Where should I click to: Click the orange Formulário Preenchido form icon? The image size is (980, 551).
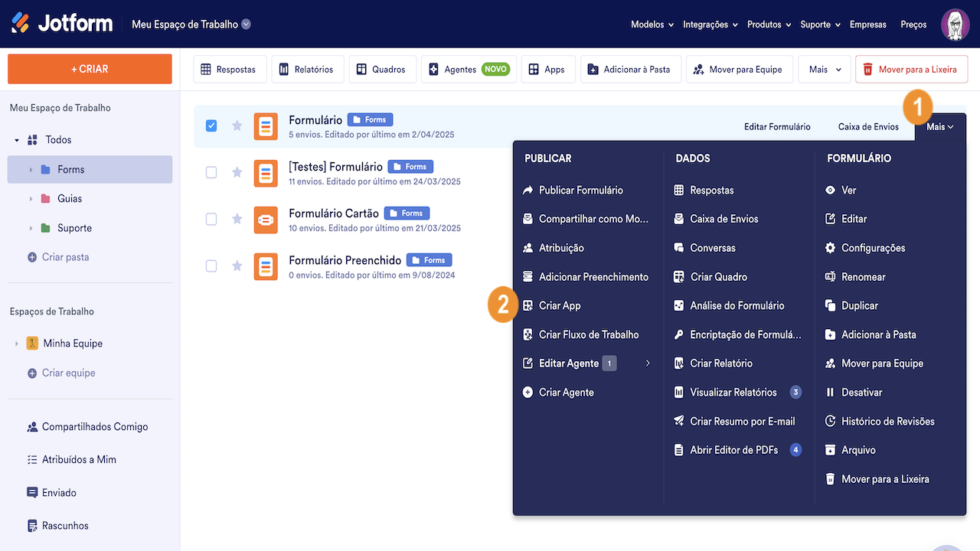pyautogui.click(x=266, y=266)
